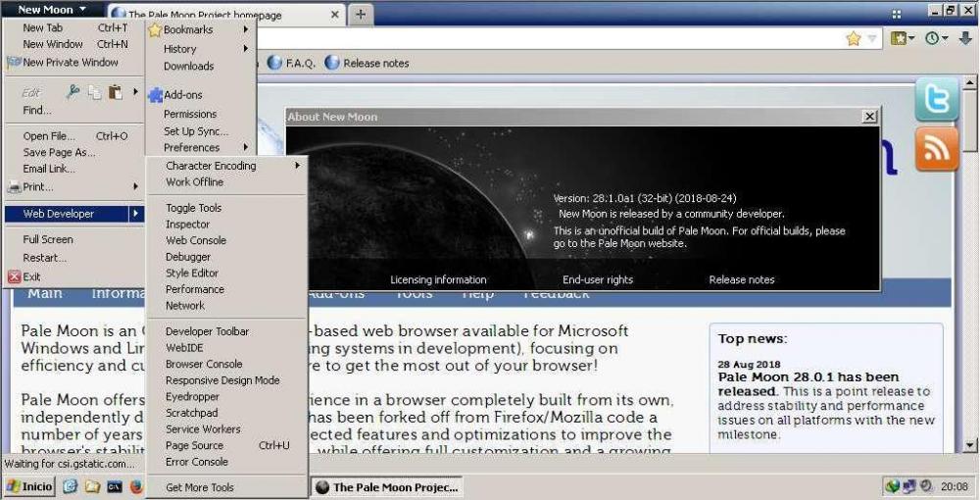Open the bookmarks menu toolbar dropdown
The width and height of the screenshot is (980, 500).
coord(903,38)
